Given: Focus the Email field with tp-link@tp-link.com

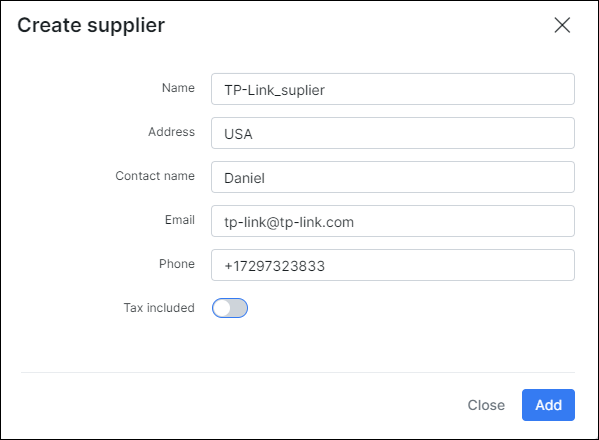Looking at the screenshot, I should (393, 221).
